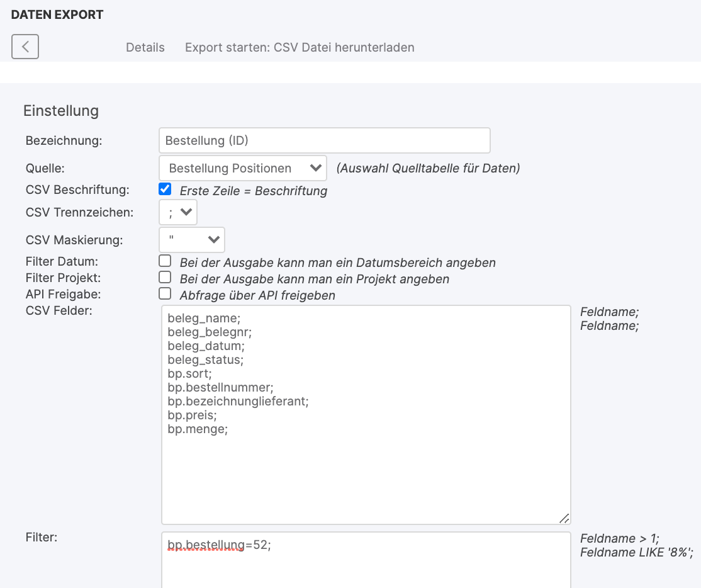This screenshot has height=588, width=701.
Task: Click the back arrow button
Action: pyautogui.click(x=25, y=47)
